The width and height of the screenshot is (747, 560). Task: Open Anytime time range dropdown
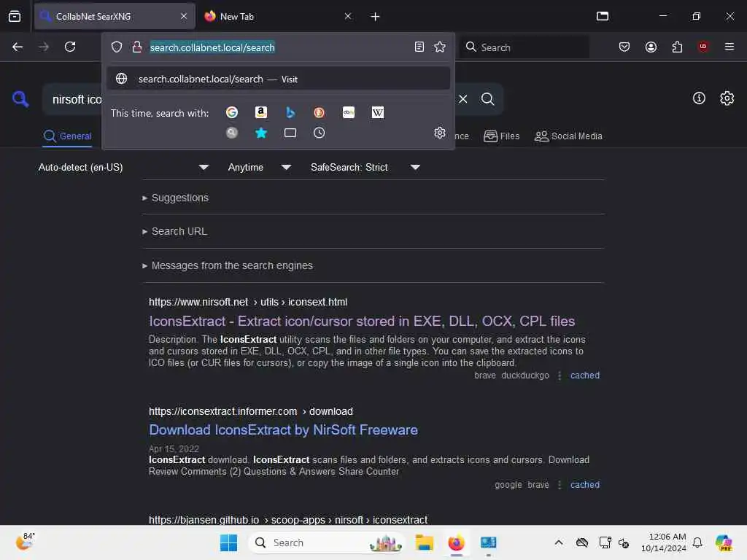coord(259,167)
